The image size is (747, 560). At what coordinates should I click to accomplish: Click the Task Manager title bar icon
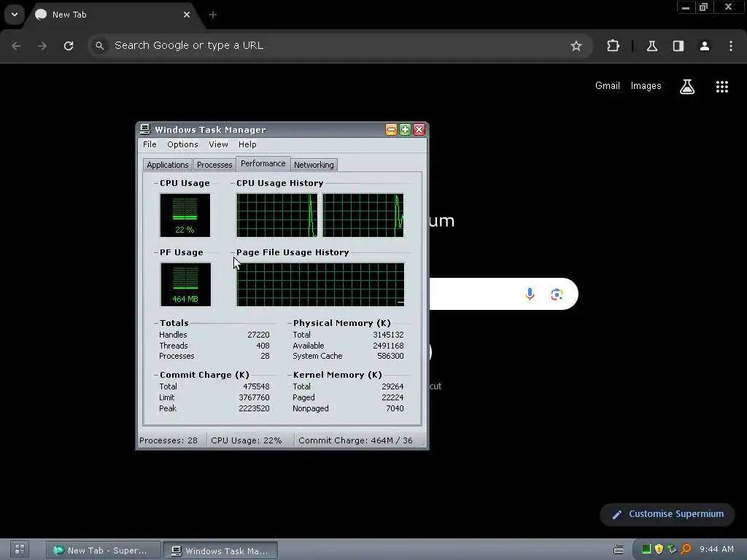[x=145, y=129]
